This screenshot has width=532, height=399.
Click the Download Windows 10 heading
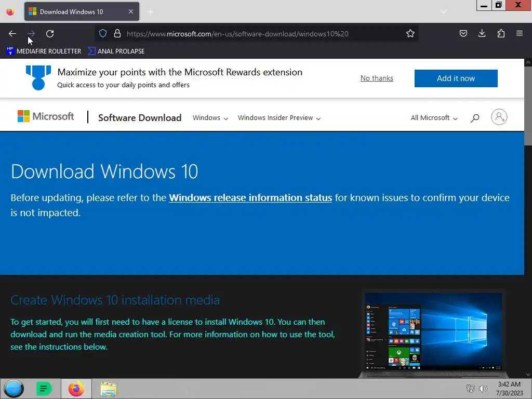coord(104,171)
